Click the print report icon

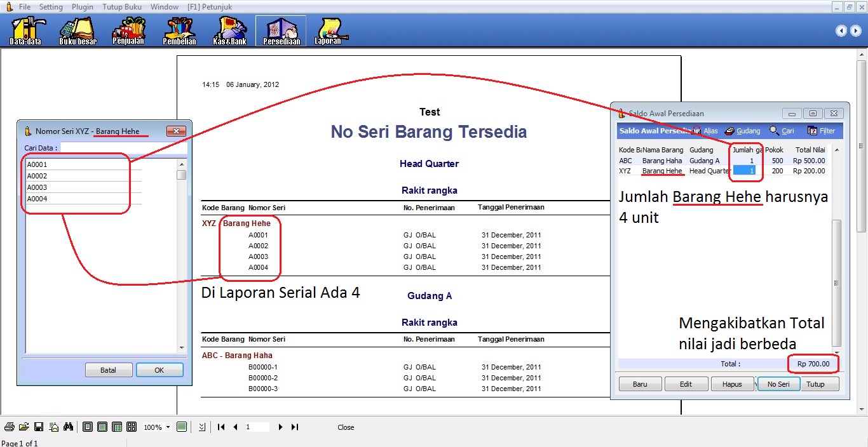(10, 427)
